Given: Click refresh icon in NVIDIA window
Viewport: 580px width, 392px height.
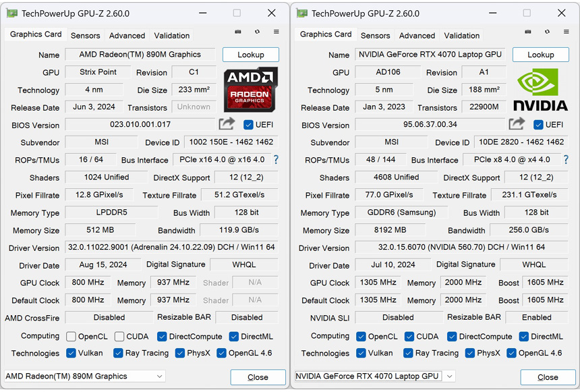Looking at the screenshot, I should (x=547, y=32).
